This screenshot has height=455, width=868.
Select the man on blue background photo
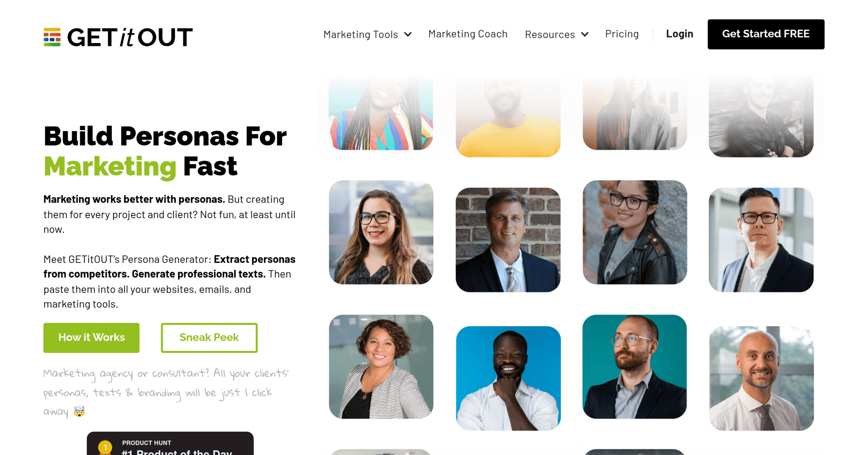click(x=508, y=378)
